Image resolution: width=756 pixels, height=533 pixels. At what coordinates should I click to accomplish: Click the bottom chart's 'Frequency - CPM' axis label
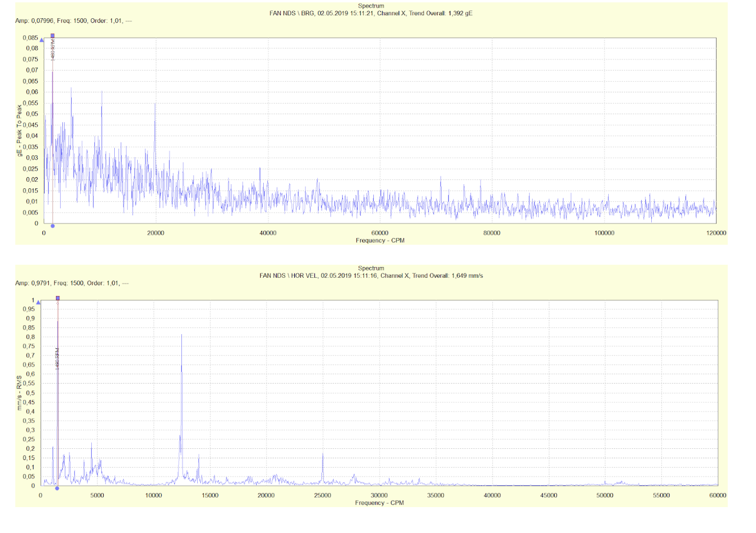(x=380, y=503)
